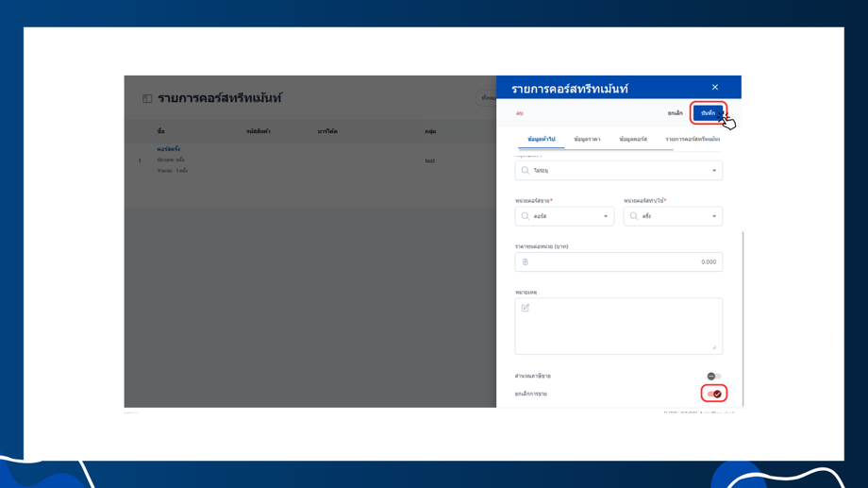The image size is (868, 488).
Task: Click the 'test' group cell in row 1
Action: point(429,160)
